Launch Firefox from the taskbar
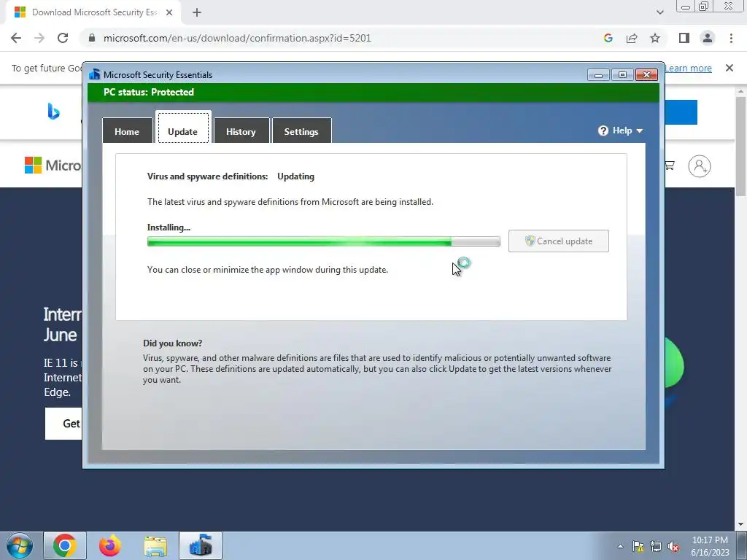 [x=110, y=545]
